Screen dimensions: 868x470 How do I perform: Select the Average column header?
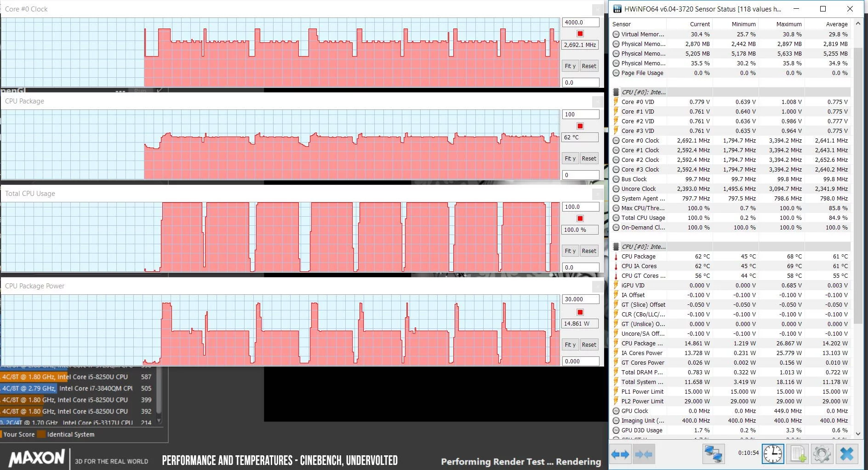click(837, 24)
